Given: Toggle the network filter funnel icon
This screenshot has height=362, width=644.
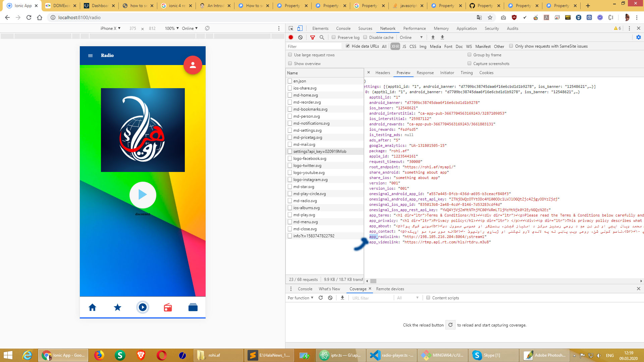Looking at the screenshot, I should (x=313, y=38).
